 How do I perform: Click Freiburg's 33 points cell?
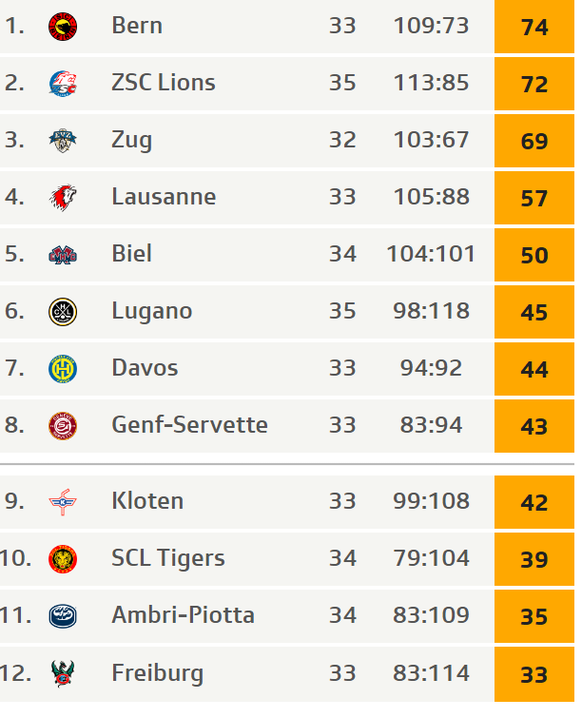click(534, 674)
